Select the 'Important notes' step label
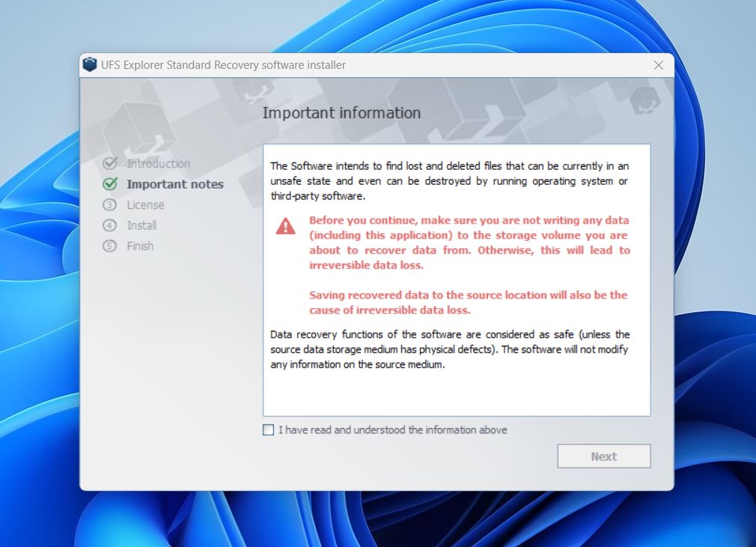756x547 pixels. point(175,184)
